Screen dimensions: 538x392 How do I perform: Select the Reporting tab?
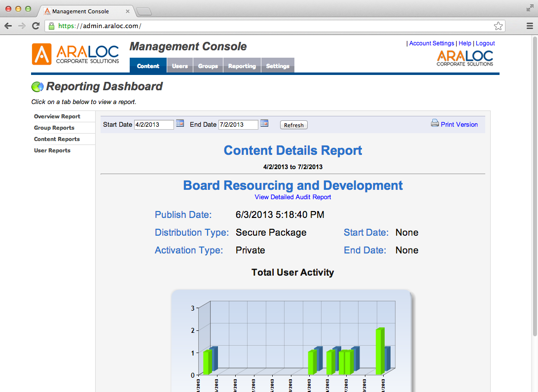[242, 65]
